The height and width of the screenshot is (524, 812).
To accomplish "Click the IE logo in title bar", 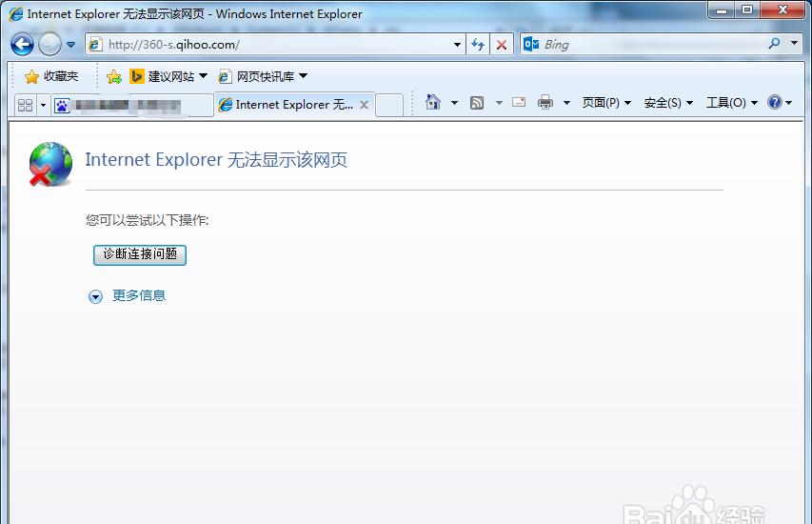I will 15,14.
